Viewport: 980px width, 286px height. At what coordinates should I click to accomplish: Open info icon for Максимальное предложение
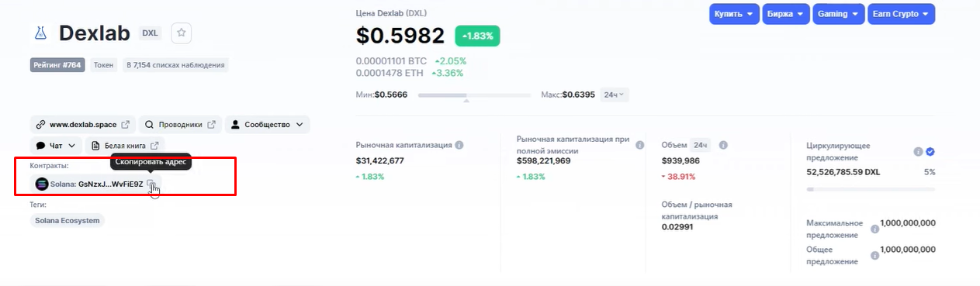point(875,229)
